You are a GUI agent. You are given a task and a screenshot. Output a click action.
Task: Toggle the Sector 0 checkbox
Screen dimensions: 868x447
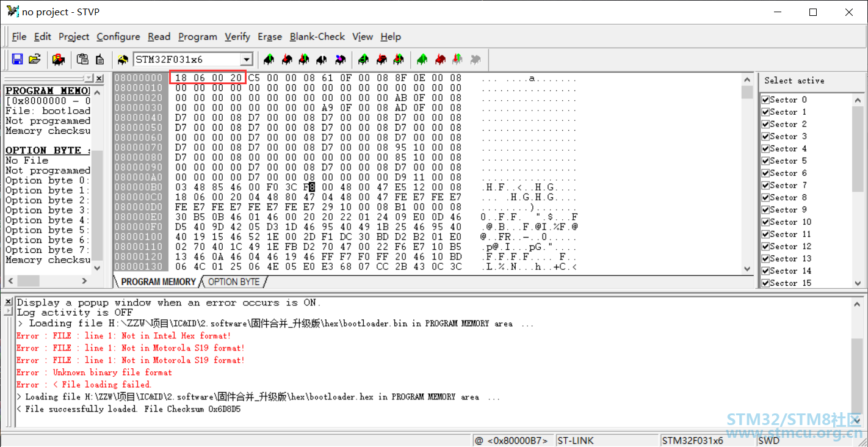(x=765, y=100)
